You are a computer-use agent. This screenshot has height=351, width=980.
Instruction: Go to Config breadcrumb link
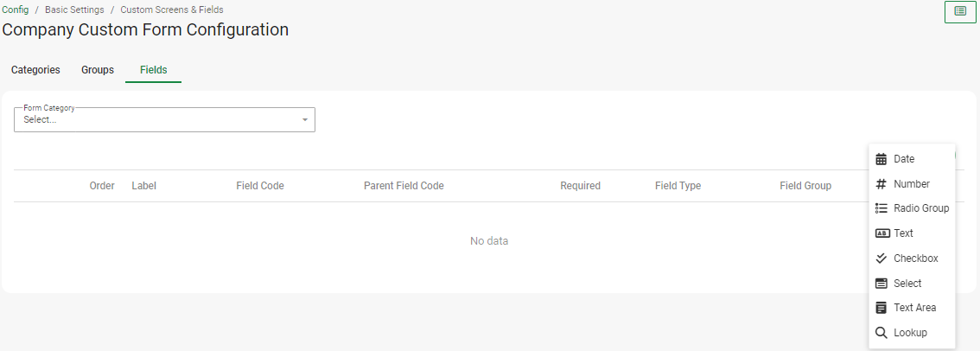(15, 10)
